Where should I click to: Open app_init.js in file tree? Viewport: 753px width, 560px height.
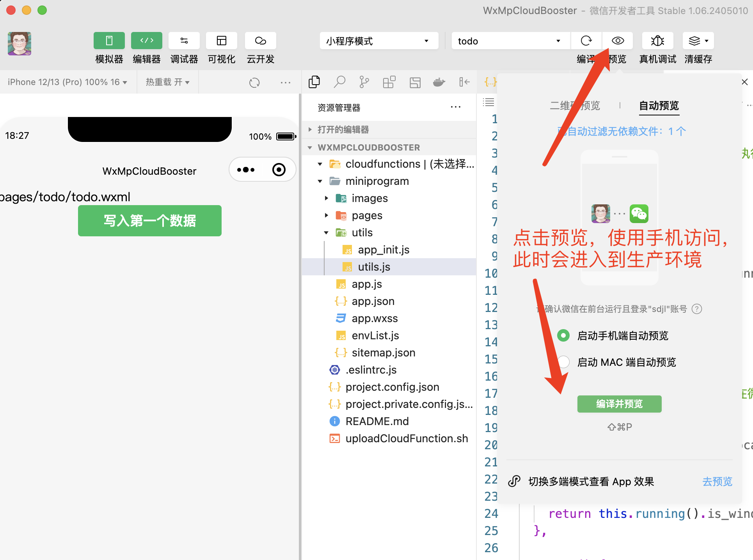[x=383, y=250]
